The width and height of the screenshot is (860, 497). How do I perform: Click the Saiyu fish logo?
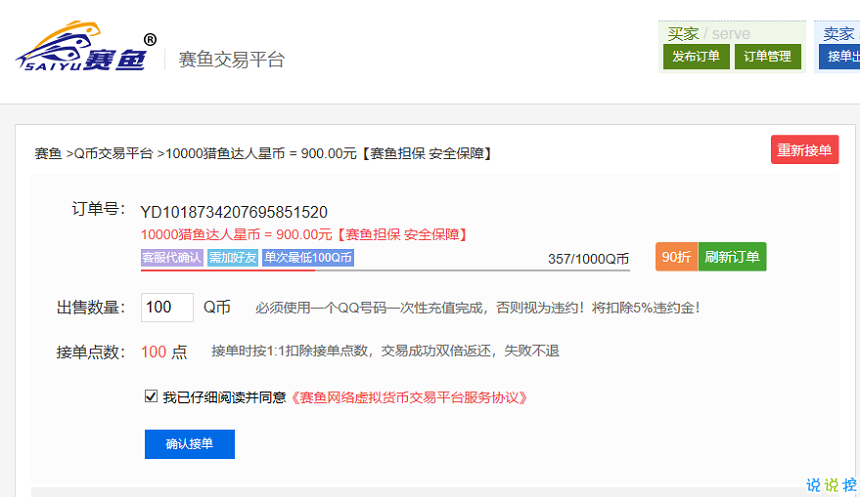86,47
